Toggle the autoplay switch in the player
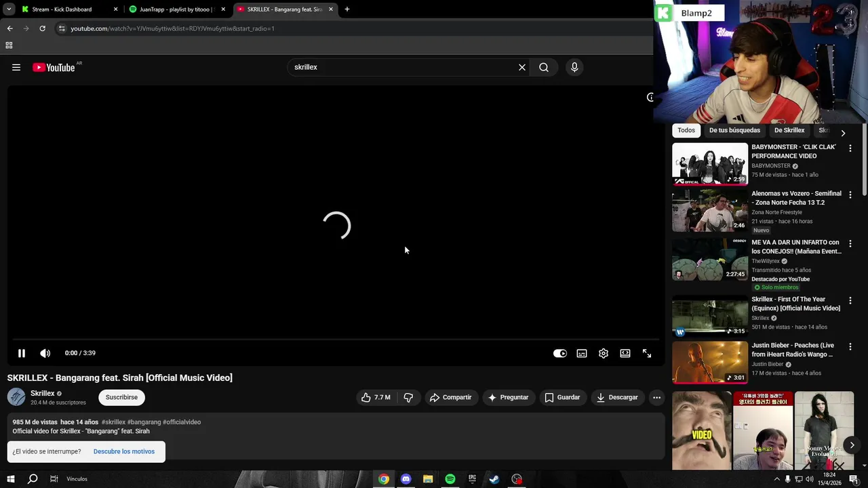 coord(559,353)
